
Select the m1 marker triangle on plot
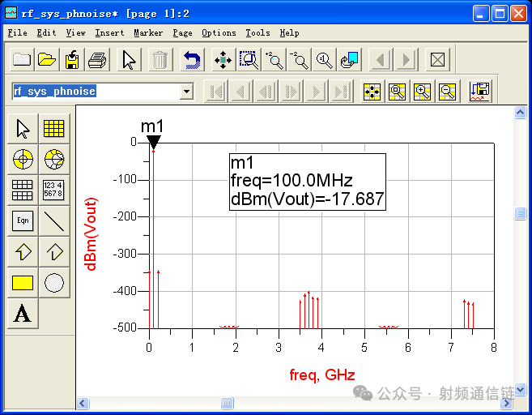(153, 142)
